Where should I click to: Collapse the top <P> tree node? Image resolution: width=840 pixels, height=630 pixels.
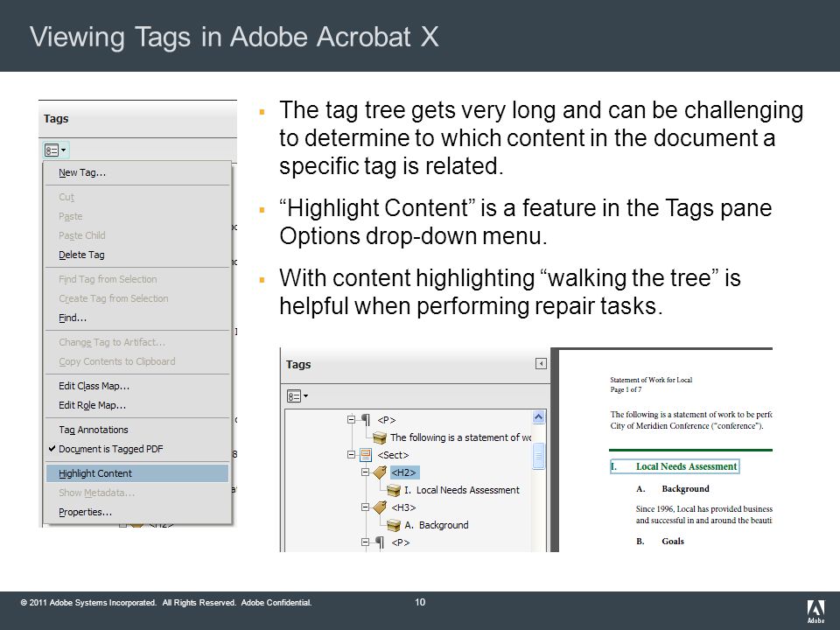point(352,419)
